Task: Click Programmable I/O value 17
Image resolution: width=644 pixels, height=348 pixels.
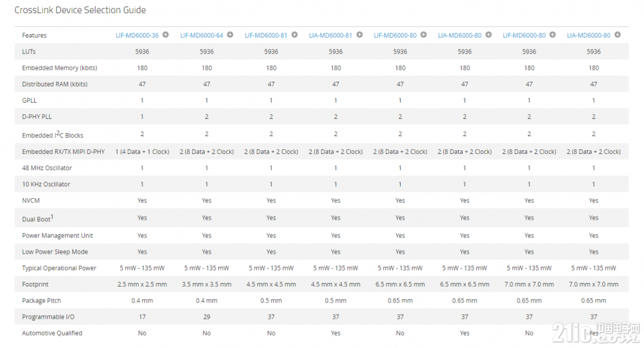Action: (x=142, y=317)
